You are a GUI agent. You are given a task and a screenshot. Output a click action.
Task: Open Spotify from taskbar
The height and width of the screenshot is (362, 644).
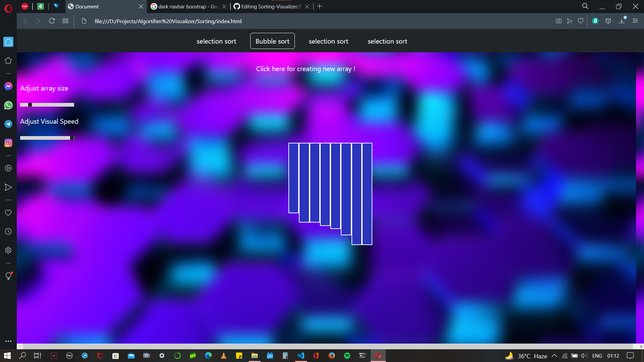[x=347, y=356]
